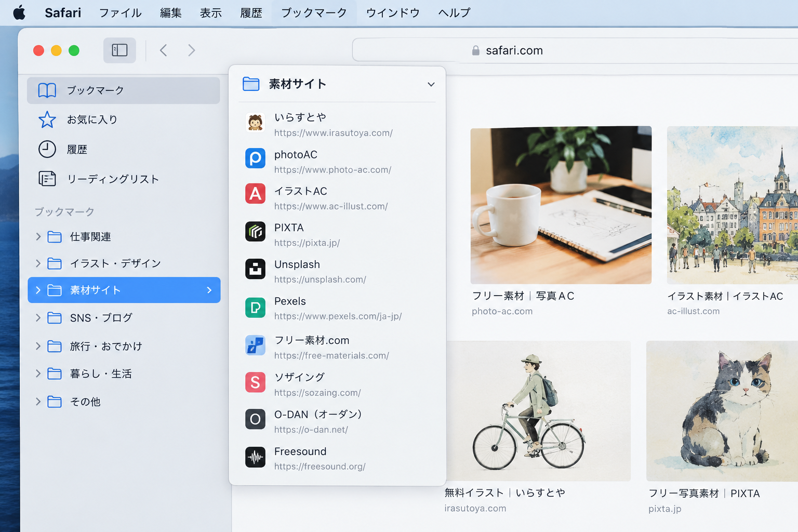Expand the 仕事関連 folder chevron
This screenshot has width=798, height=532.
38,237
